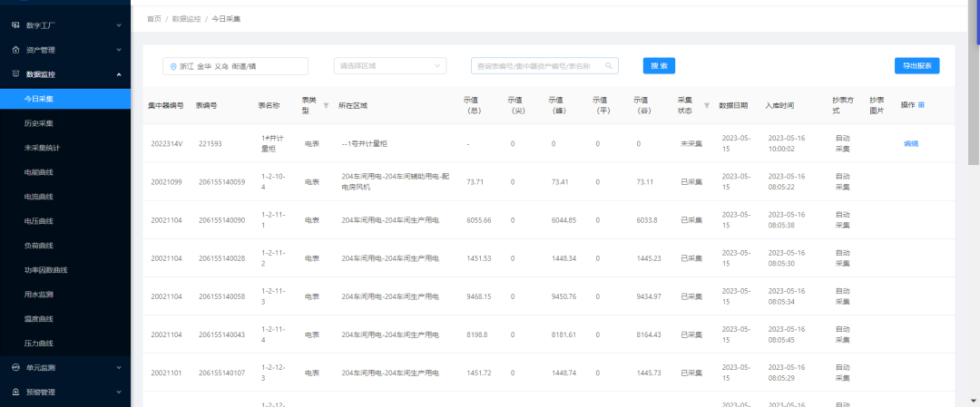The width and height of the screenshot is (980, 407).
Task: Click valley reading value 8164.43
Action: [x=649, y=334]
